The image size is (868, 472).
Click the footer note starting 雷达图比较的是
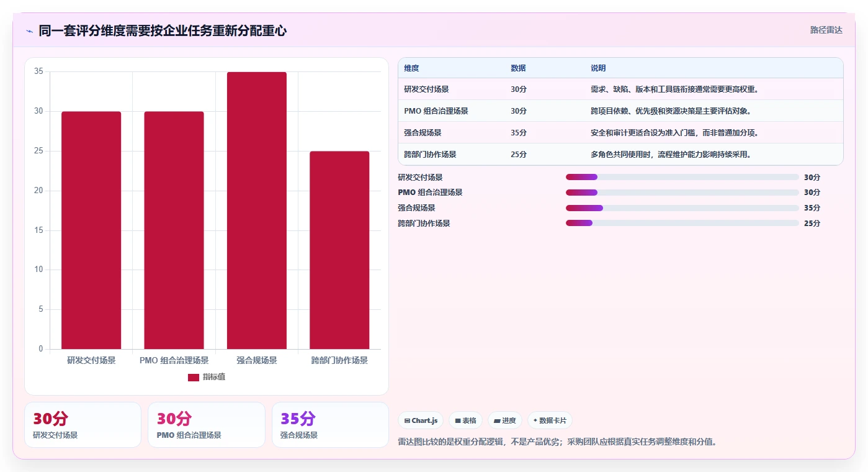[x=557, y=442]
